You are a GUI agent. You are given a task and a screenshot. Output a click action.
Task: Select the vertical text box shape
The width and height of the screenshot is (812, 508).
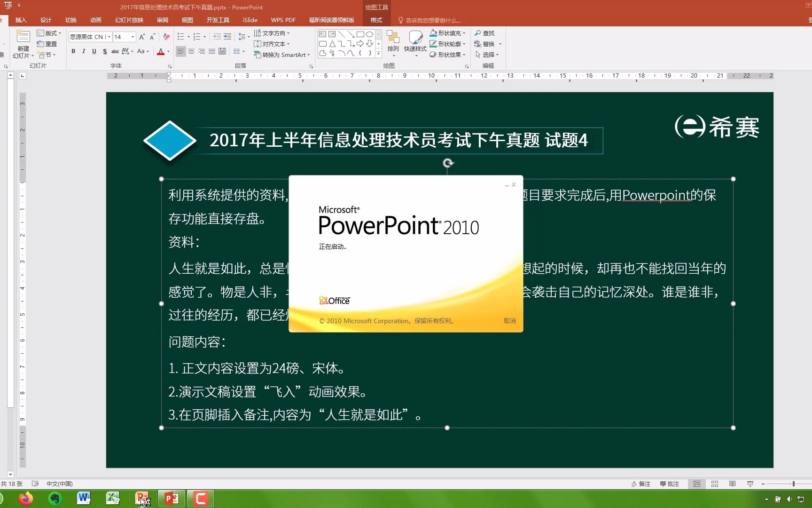332,34
